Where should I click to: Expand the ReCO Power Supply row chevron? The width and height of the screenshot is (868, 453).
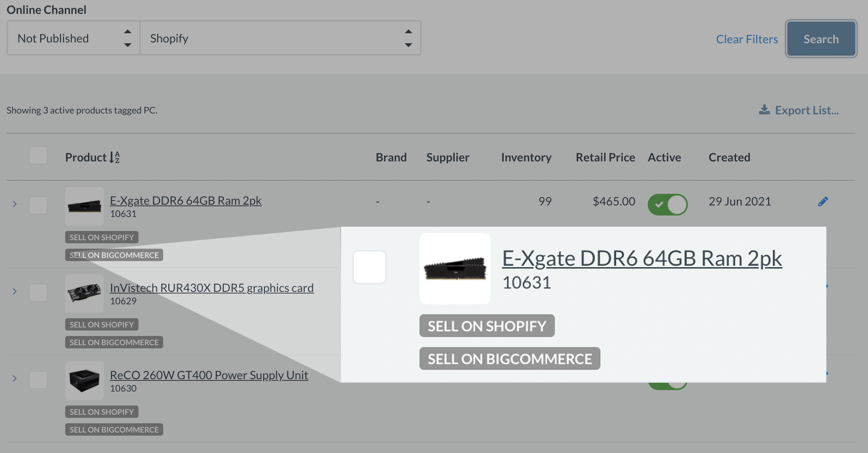(15, 378)
